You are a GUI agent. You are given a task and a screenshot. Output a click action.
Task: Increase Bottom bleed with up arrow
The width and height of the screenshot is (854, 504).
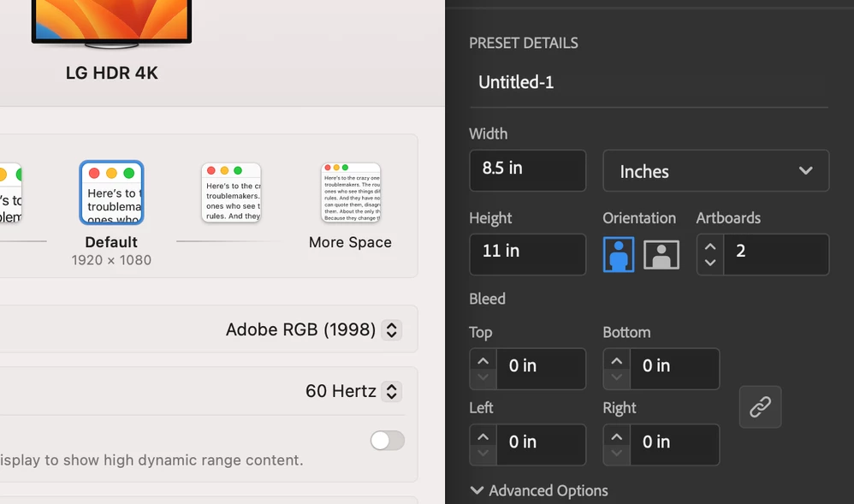[x=616, y=361]
